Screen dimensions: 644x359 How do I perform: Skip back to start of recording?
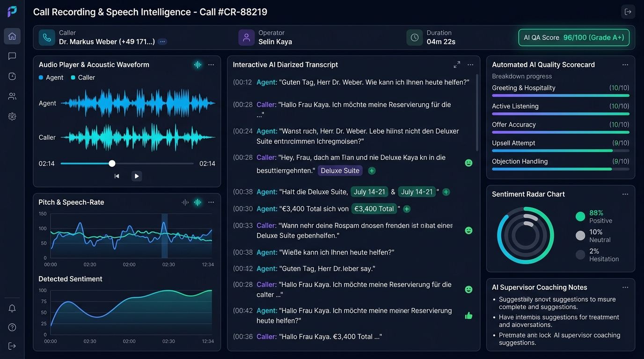(x=117, y=176)
